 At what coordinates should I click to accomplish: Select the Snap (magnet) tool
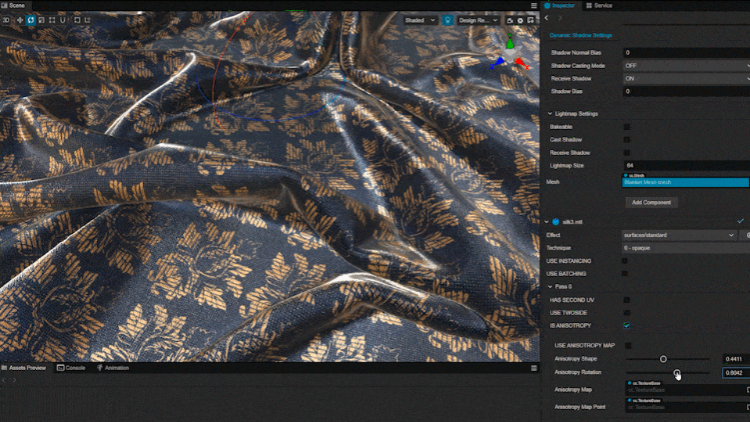[63, 20]
